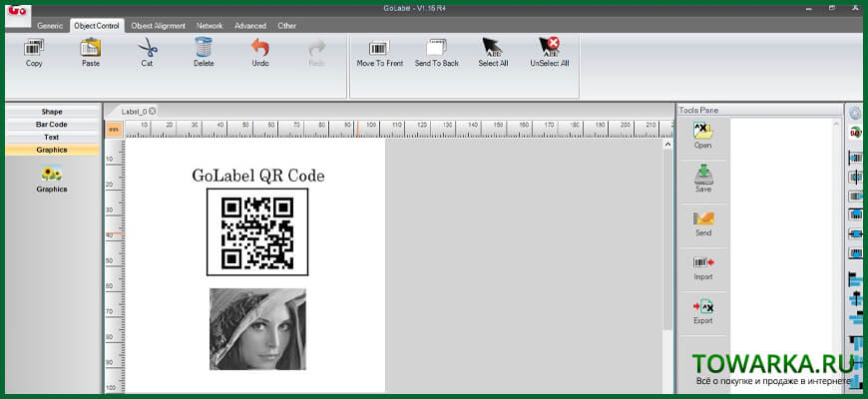Close the Label_0 document tab
Viewport: 868px width, 399px height.
(152, 112)
